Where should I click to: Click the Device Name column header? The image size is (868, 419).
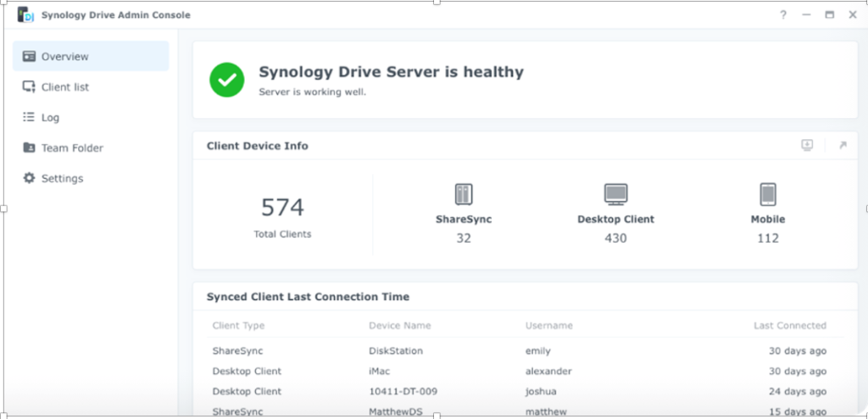(400, 326)
